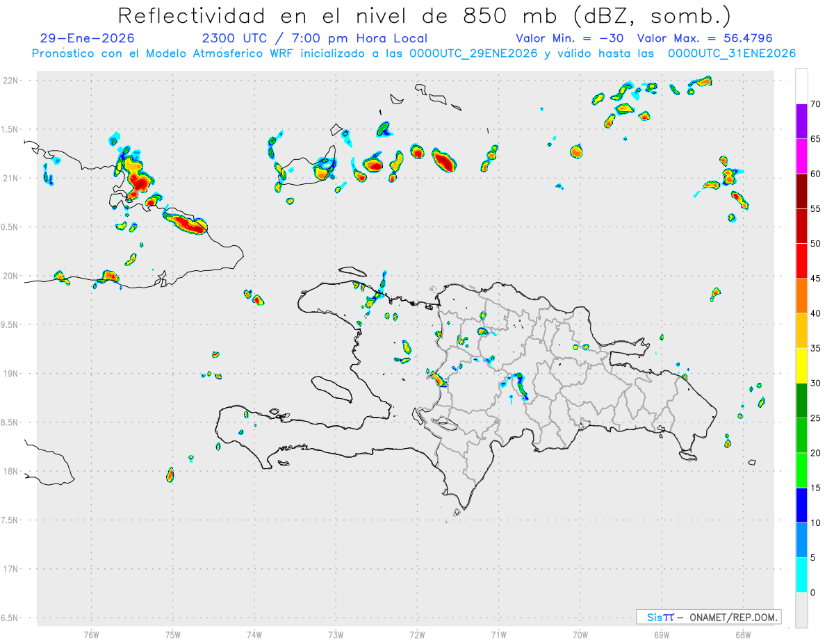Click the colorbar tick label '15'

click(x=815, y=488)
